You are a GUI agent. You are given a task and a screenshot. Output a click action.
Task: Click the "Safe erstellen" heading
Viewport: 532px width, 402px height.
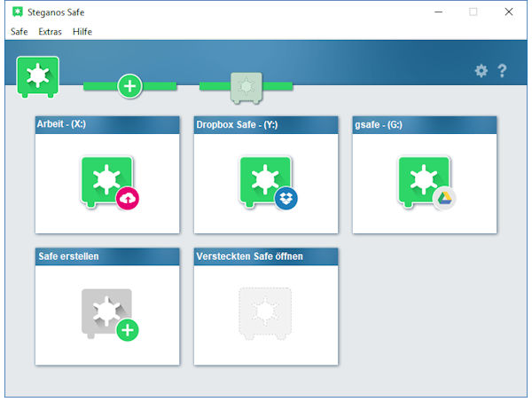[68, 256]
